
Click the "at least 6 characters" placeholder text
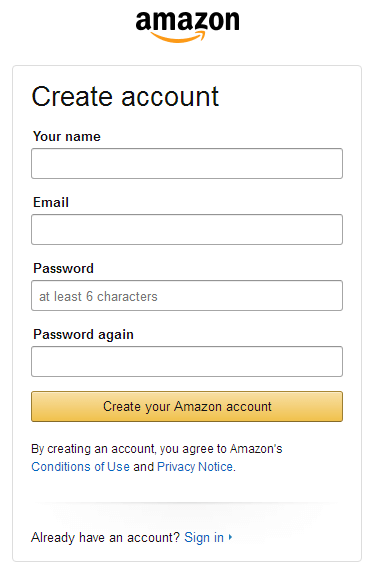coord(98,296)
